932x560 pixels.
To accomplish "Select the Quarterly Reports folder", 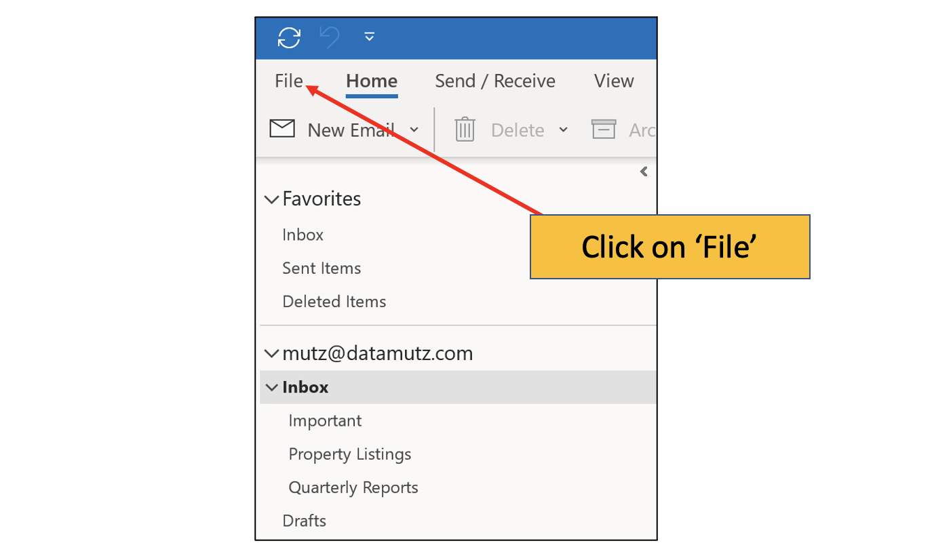I will tap(353, 487).
